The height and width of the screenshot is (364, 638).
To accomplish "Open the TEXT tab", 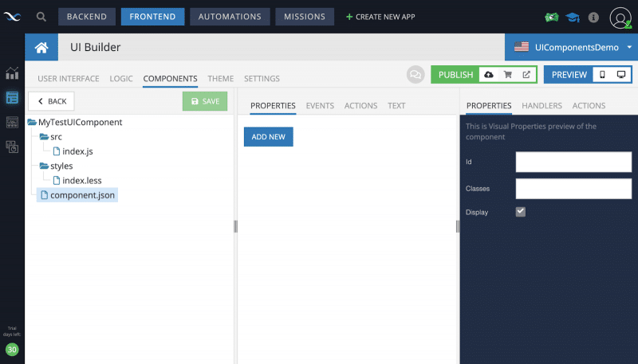I will 396,106.
